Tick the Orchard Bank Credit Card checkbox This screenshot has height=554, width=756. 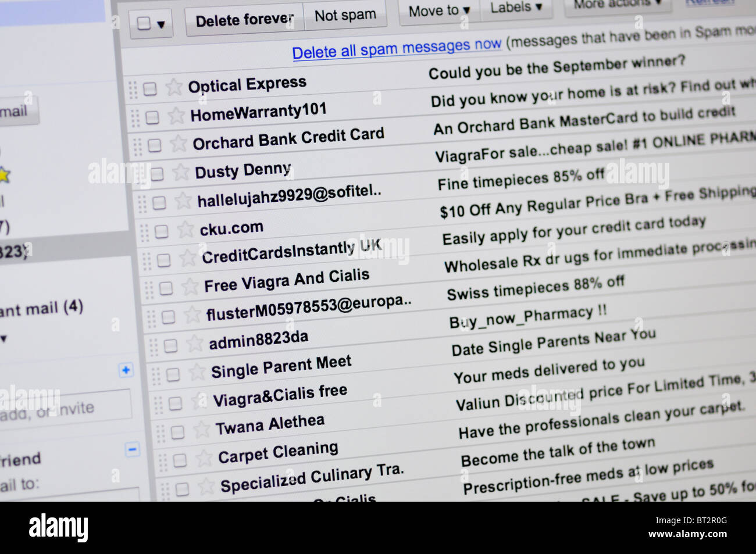pyautogui.click(x=154, y=145)
